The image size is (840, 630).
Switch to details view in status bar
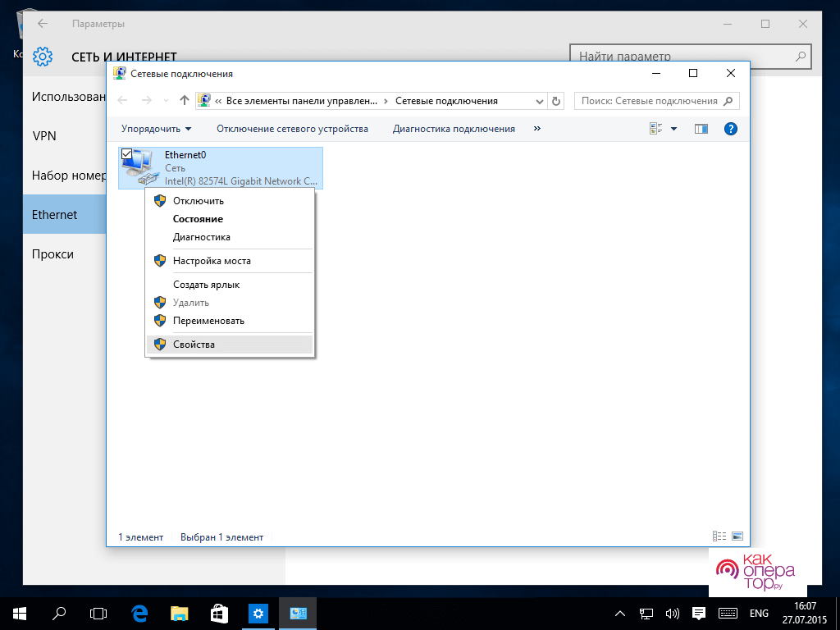coord(719,536)
